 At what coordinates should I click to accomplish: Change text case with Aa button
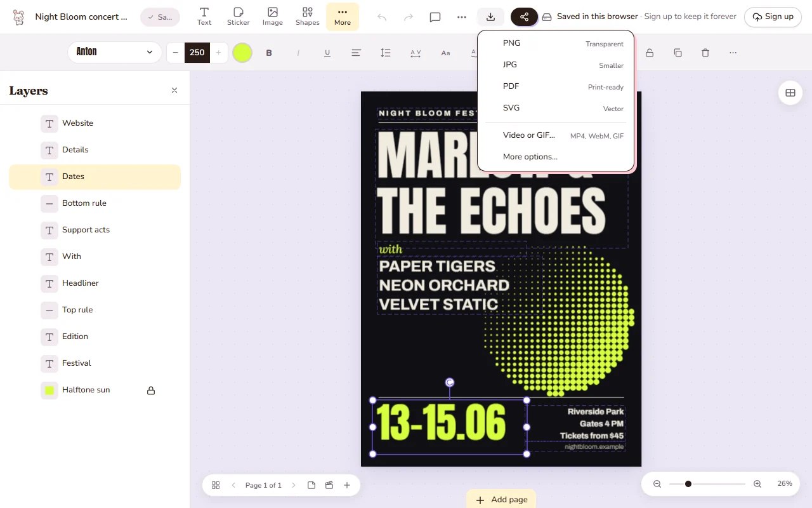click(x=445, y=53)
